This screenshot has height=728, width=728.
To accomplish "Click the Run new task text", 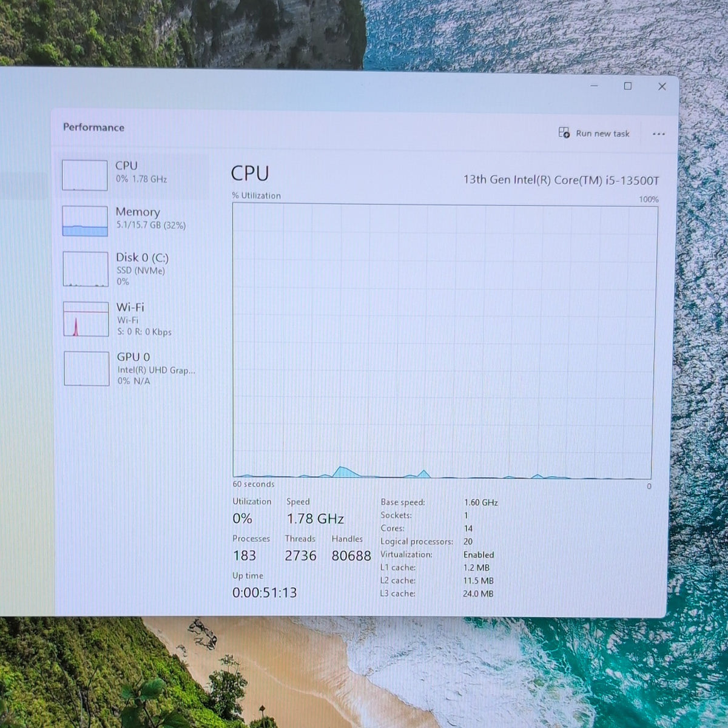I will [602, 133].
